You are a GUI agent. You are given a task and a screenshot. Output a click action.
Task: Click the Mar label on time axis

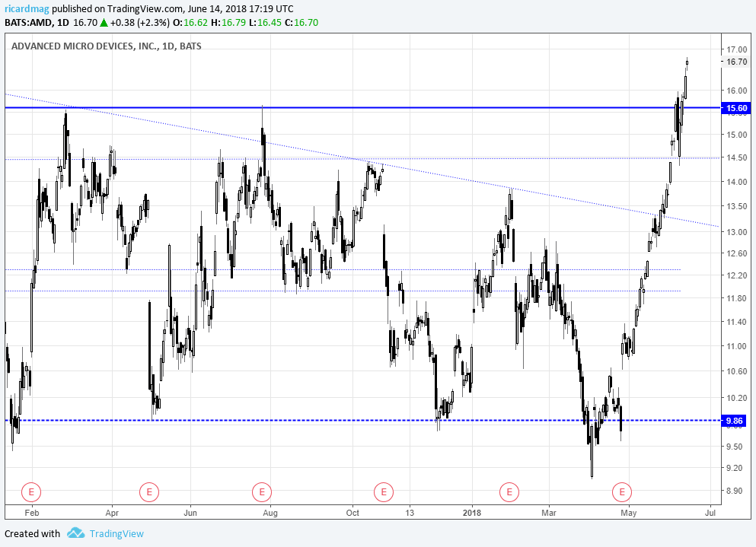[549, 513]
